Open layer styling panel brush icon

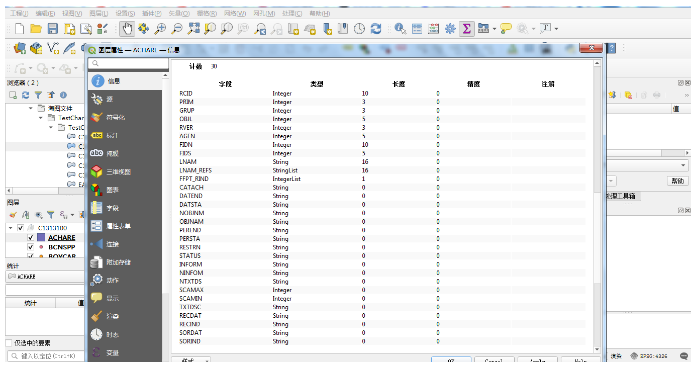tap(13, 215)
